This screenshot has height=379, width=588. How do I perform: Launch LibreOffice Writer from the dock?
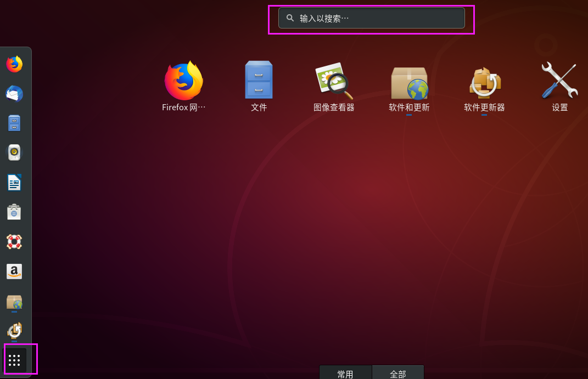click(14, 183)
